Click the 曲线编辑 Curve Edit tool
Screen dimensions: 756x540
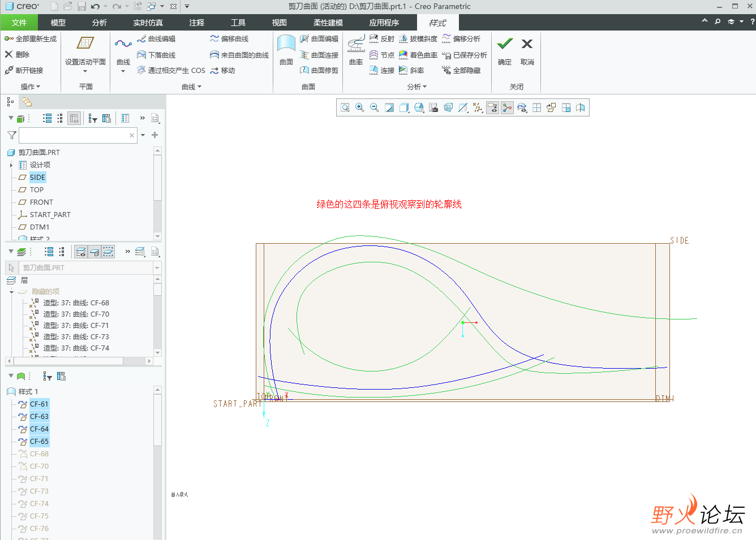[x=156, y=39]
